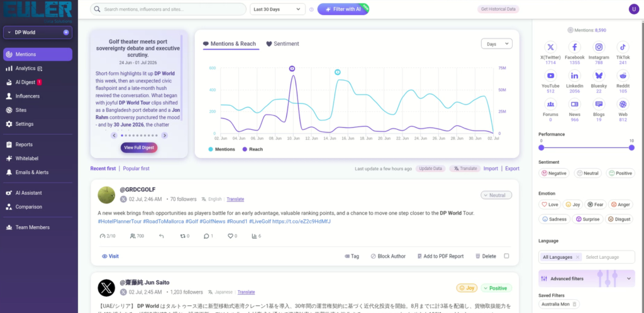This screenshot has width=644, height=313.
Task: Filter mentions by Web source icon
Action: 623,104
